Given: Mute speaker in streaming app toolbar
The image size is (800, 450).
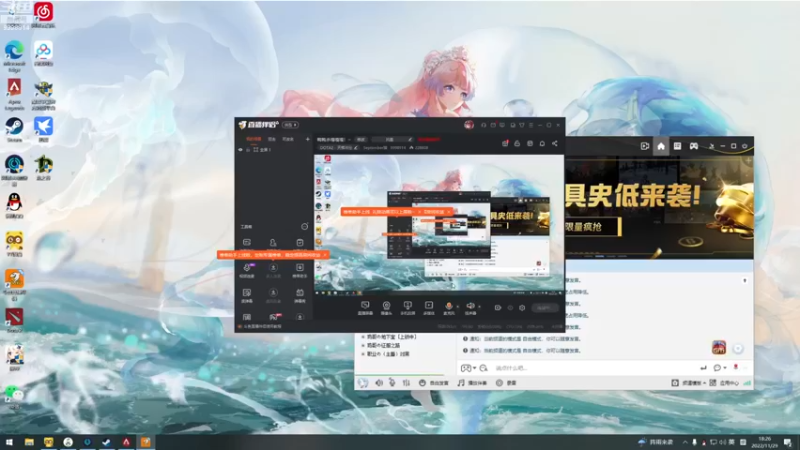Looking at the screenshot, I should coord(470,307).
